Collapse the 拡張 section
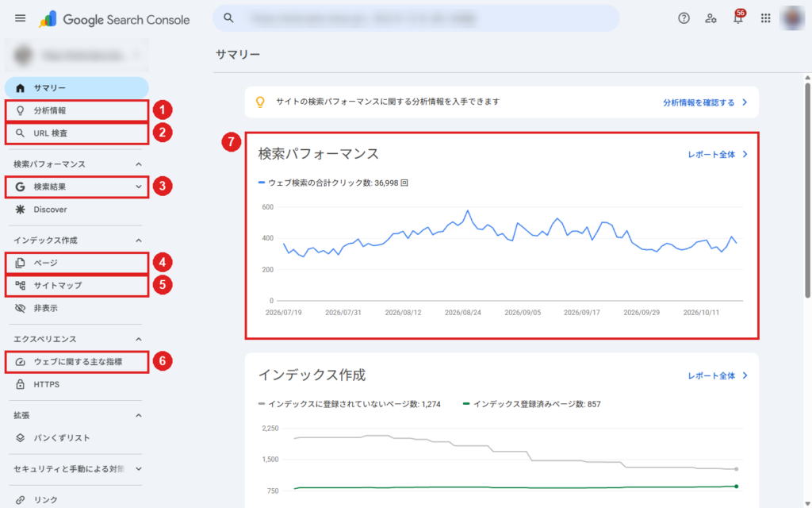Image resolution: width=812 pixels, height=508 pixels. click(x=138, y=415)
